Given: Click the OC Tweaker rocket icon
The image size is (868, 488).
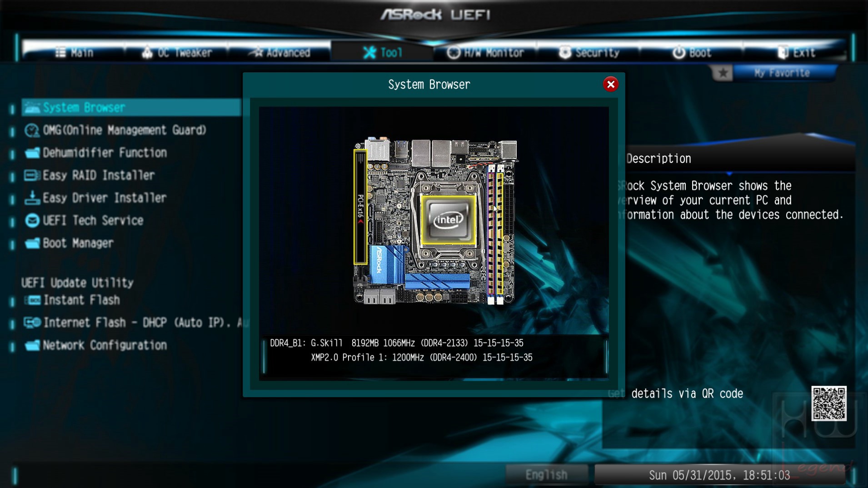Looking at the screenshot, I should 147,53.
